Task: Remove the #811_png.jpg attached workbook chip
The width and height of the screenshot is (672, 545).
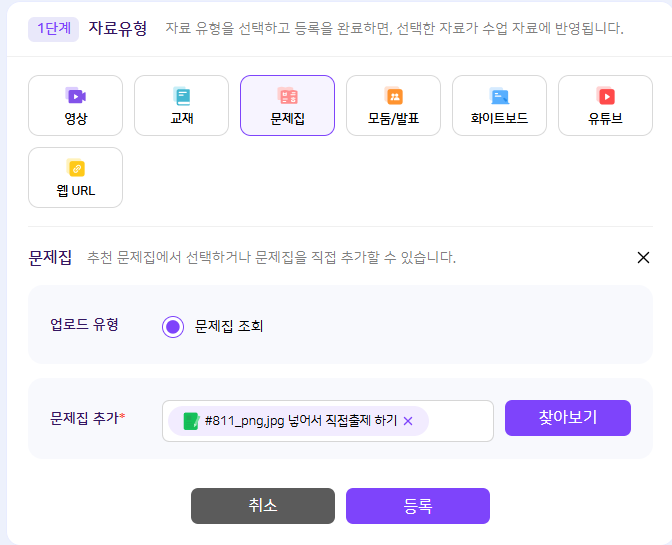Action: pyautogui.click(x=408, y=421)
